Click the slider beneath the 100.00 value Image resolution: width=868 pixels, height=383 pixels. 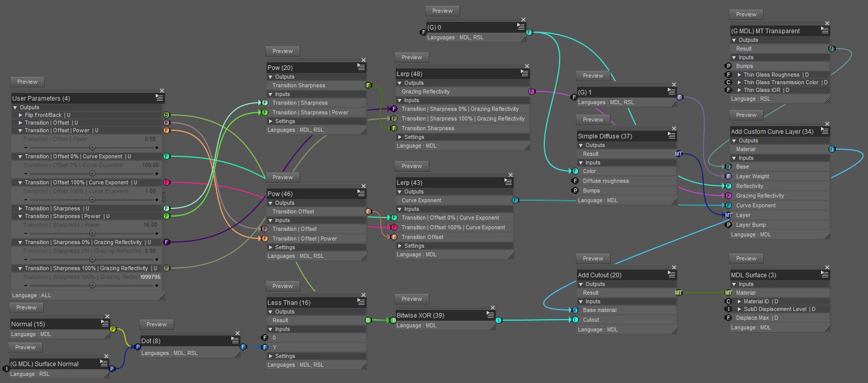point(91,174)
